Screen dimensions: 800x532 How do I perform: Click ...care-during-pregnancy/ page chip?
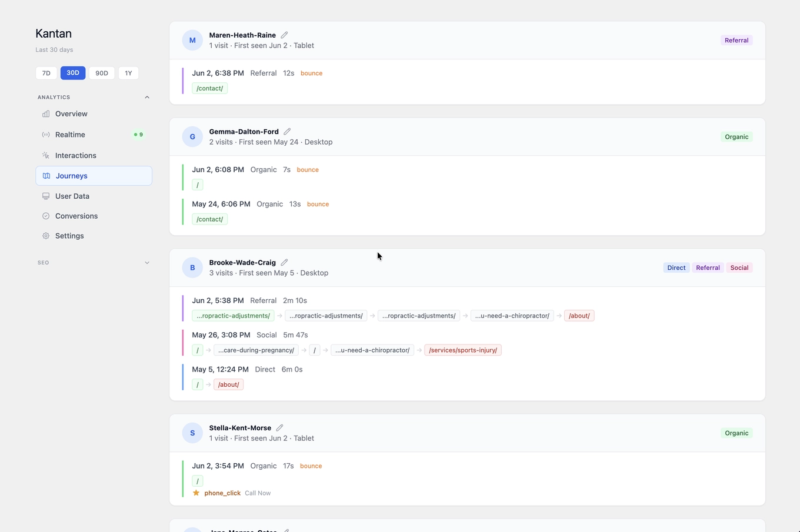[x=256, y=350]
